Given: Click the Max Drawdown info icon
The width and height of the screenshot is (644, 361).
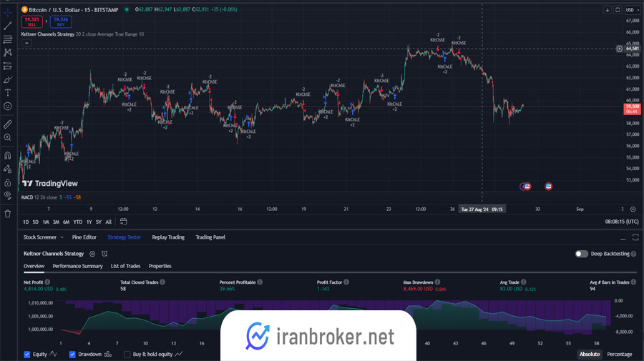Looking at the screenshot, I should tap(437, 282).
